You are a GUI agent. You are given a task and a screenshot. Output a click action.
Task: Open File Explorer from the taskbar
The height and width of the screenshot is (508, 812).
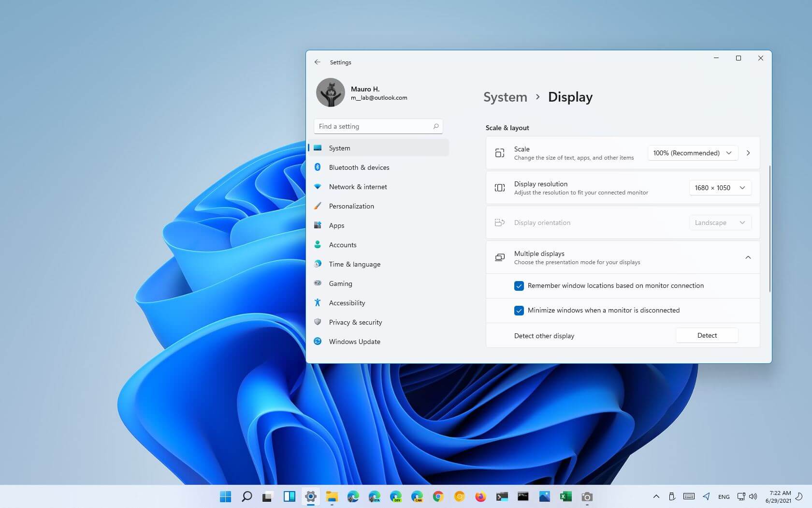coord(332,496)
